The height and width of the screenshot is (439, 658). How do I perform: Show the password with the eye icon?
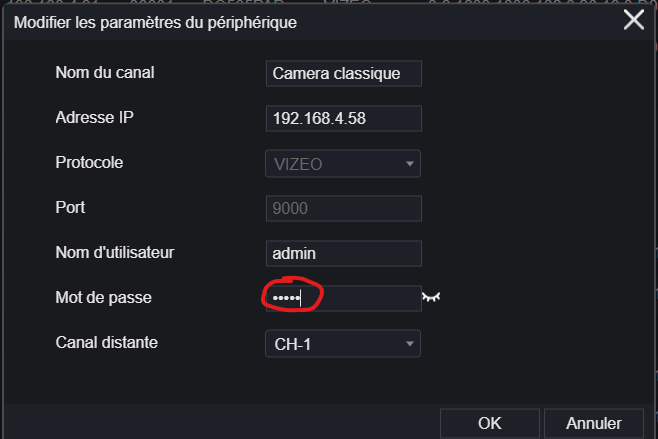[431, 297]
